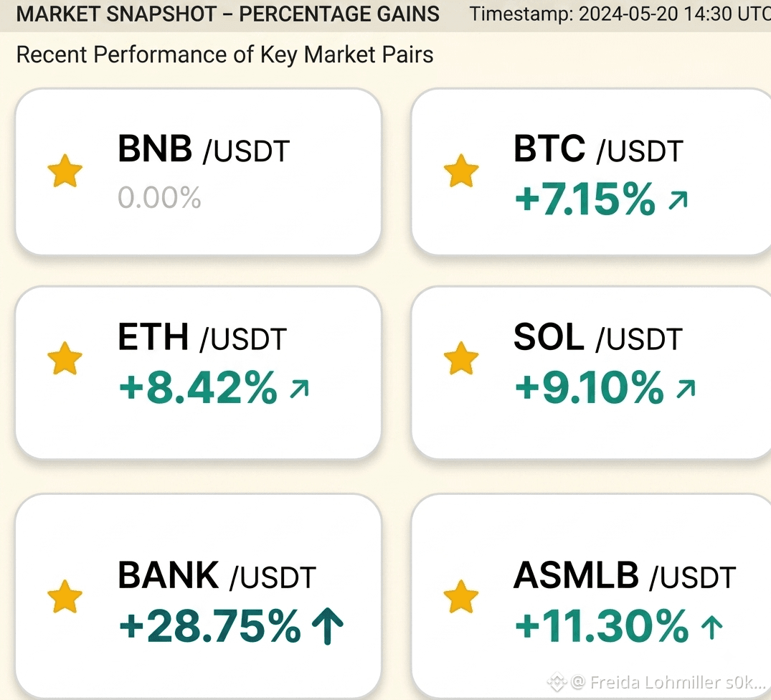Image resolution: width=771 pixels, height=700 pixels.
Task: Open the BANK /USDT pair label
Action: pos(217,575)
